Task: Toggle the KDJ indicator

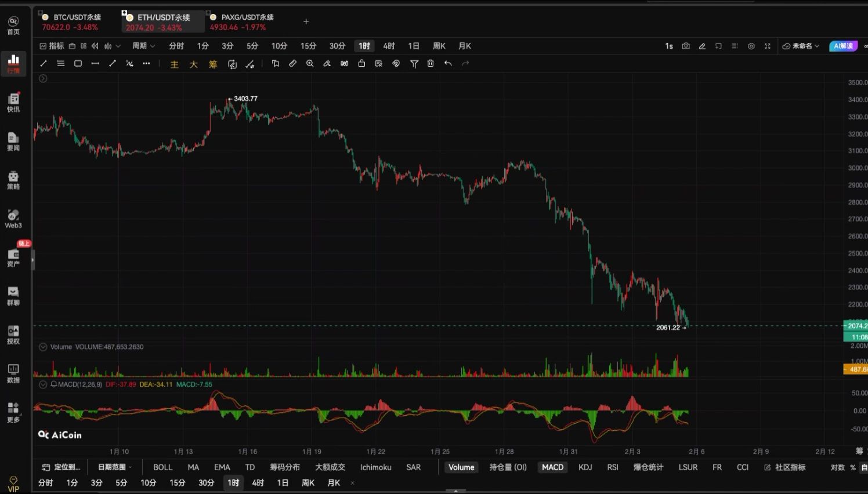Action: coord(585,467)
